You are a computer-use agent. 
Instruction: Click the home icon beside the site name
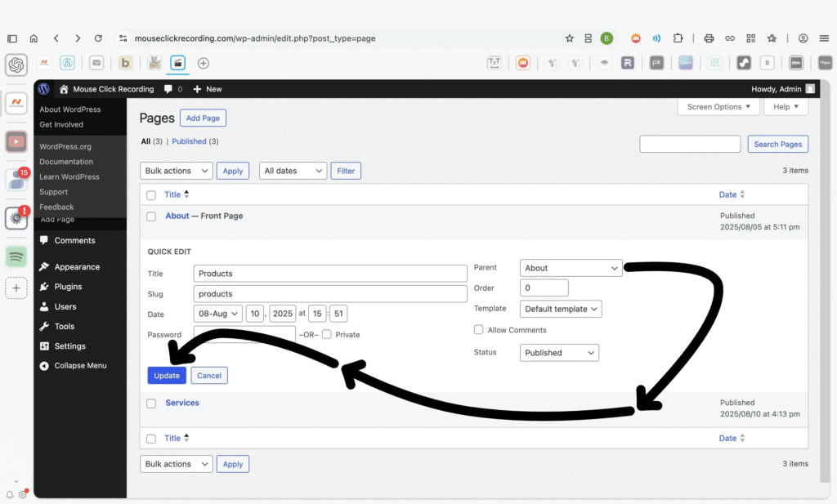coord(64,89)
